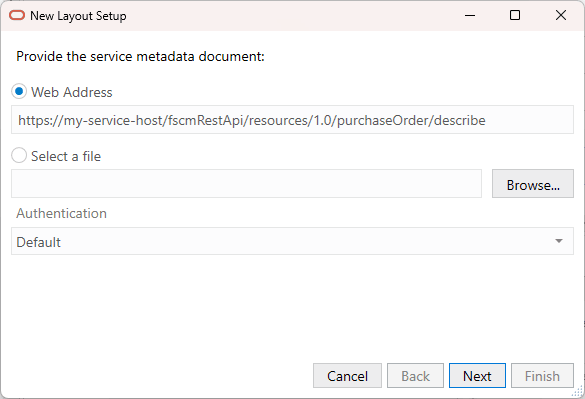Cancel the New Layout Setup wizard
The width and height of the screenshot is (585, 399).
click(347, 375)
